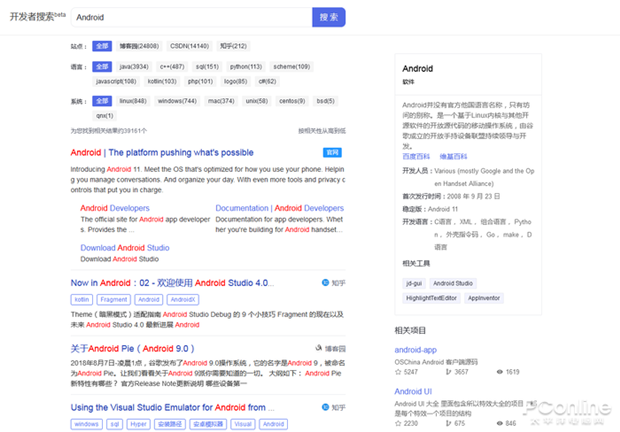
Task: Click the eye icon next to 1619
Action: coord(500,372)
